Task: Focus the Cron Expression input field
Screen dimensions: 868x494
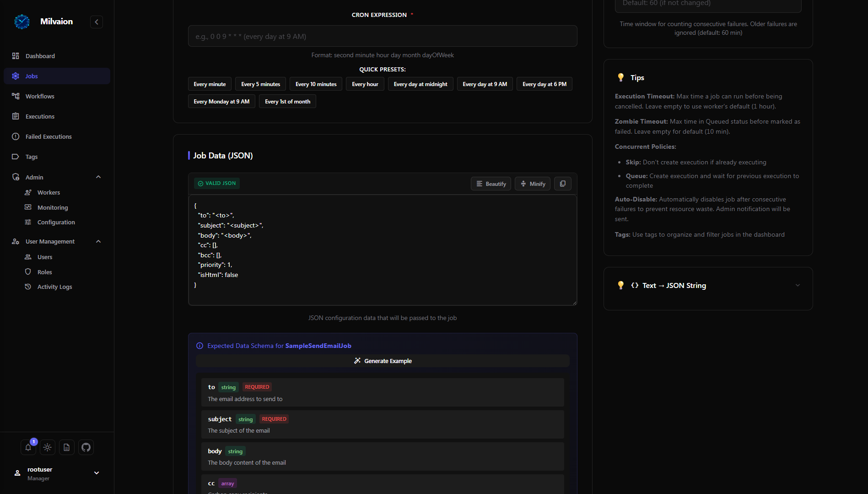Action: [382, 36]
